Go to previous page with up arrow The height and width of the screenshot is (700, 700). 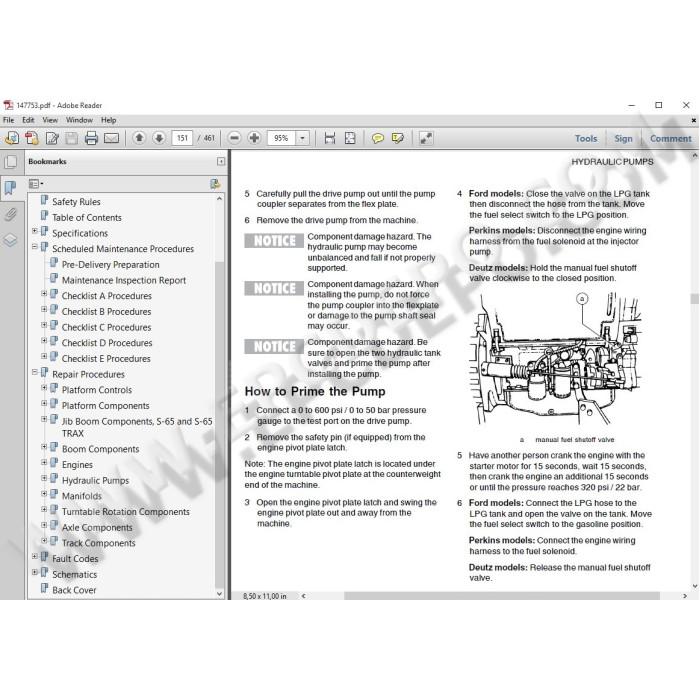click(139, 138)
